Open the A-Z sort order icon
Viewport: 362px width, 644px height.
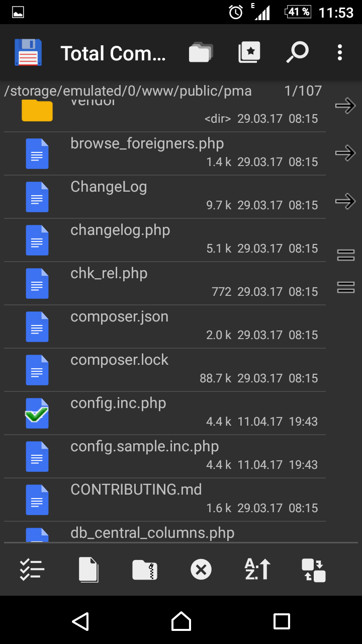pyautogui.click(x=257, y=570)
